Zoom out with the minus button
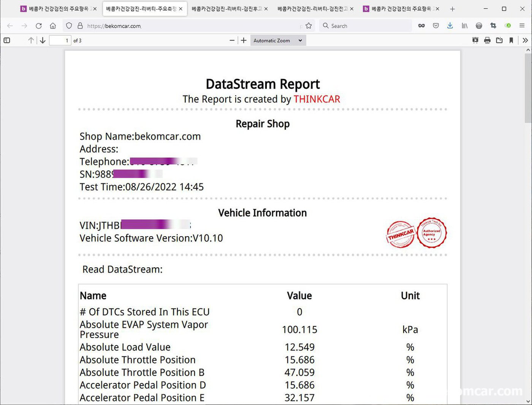Image resolution: width=532 pixels, height=405 pixels. pos(232,40)
